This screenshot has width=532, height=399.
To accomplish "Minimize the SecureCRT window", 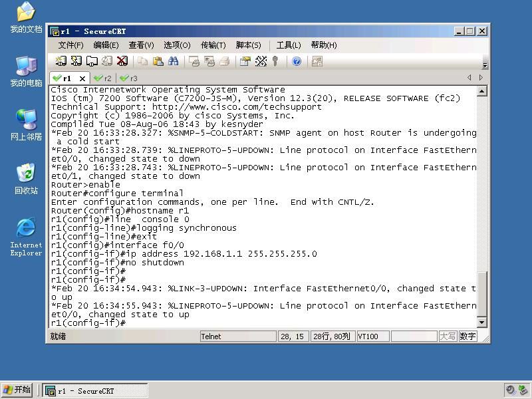I will [459, 31].
